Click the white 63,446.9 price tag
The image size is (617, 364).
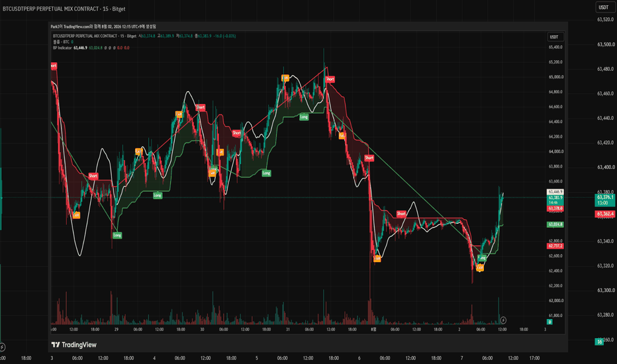[555, 192]
